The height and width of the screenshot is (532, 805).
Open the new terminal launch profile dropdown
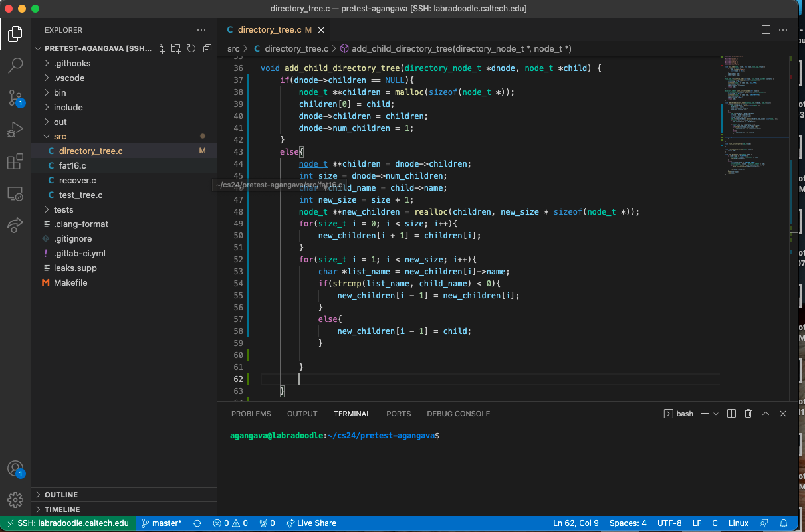tap(716, 414)
